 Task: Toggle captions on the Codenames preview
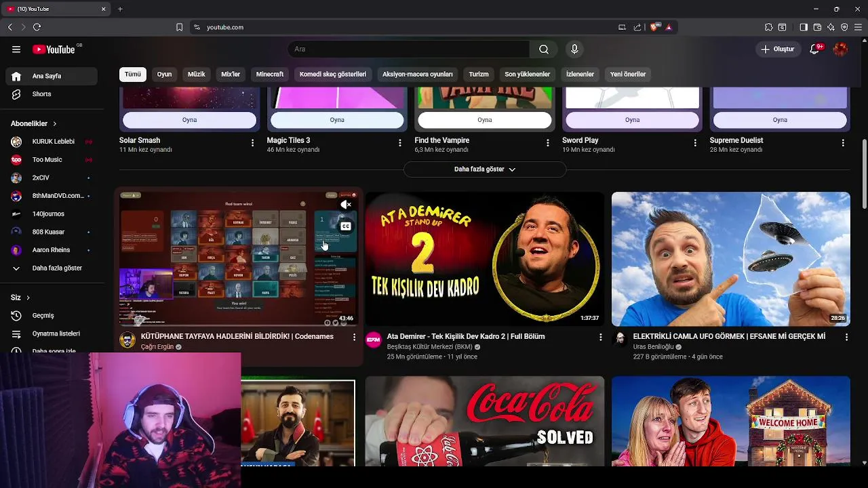pos(346,226)
